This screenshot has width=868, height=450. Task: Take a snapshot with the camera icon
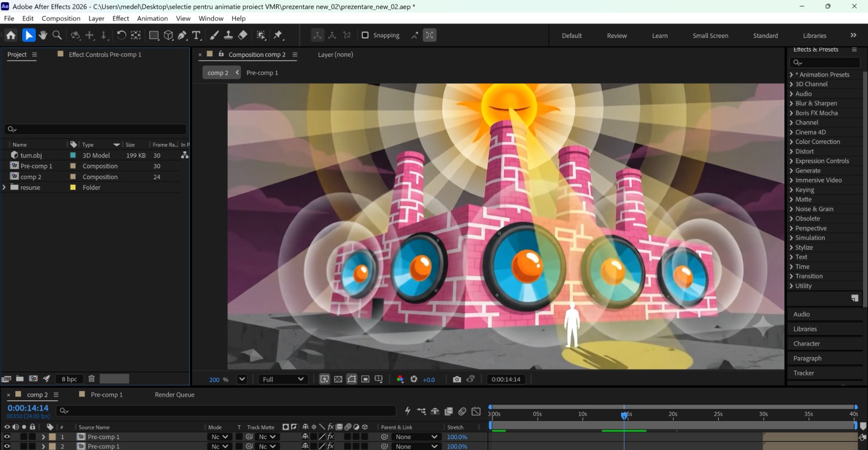pyautogui.click(x=457, y=379)
